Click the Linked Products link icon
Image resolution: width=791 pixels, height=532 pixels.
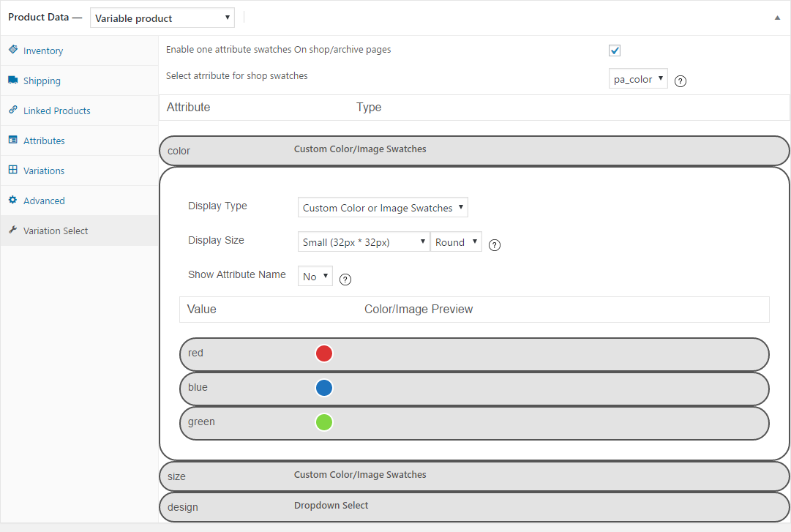click(13, 110)
